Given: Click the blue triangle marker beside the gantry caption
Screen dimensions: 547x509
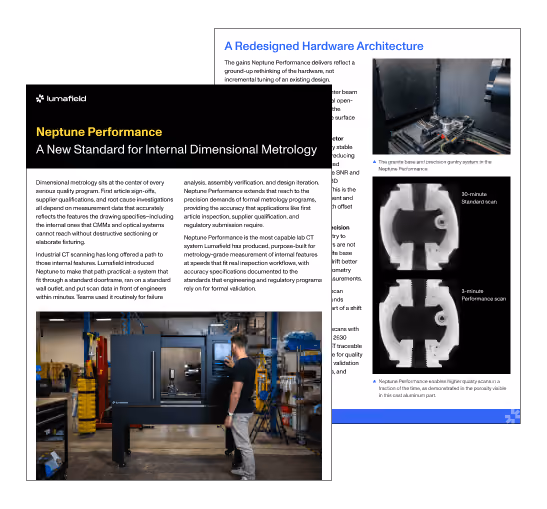Looking at the screenshot, I should pos(374,162).
